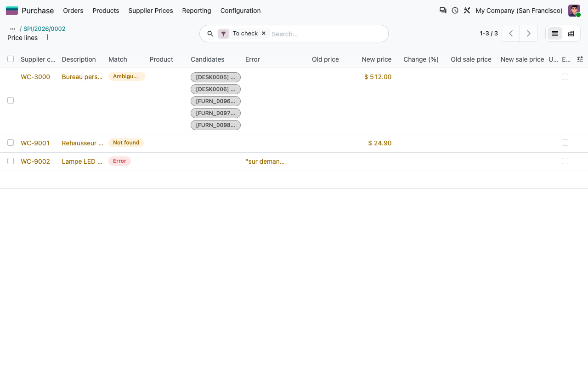Open the activities clock icon
The width and height of the screenshot is (588, 368).
(x=455, y=11)
